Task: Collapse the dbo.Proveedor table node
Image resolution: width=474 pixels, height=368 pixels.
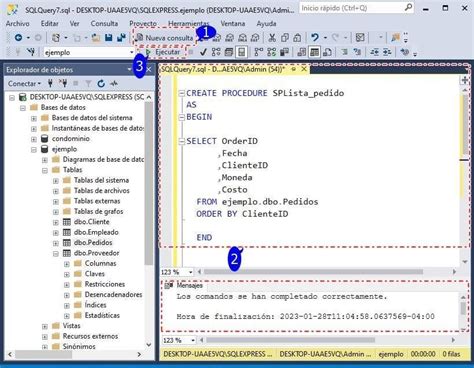Action: coord(56,253)
